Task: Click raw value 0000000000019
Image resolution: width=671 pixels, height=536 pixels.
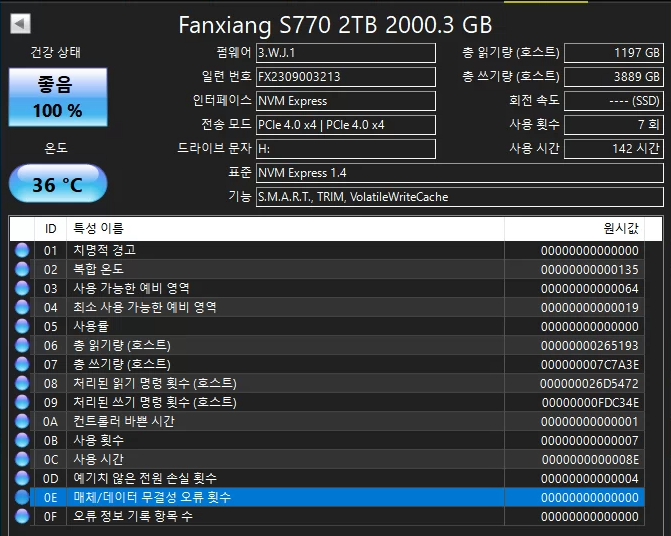Action: pyautogui.click(x=590, y=308)
